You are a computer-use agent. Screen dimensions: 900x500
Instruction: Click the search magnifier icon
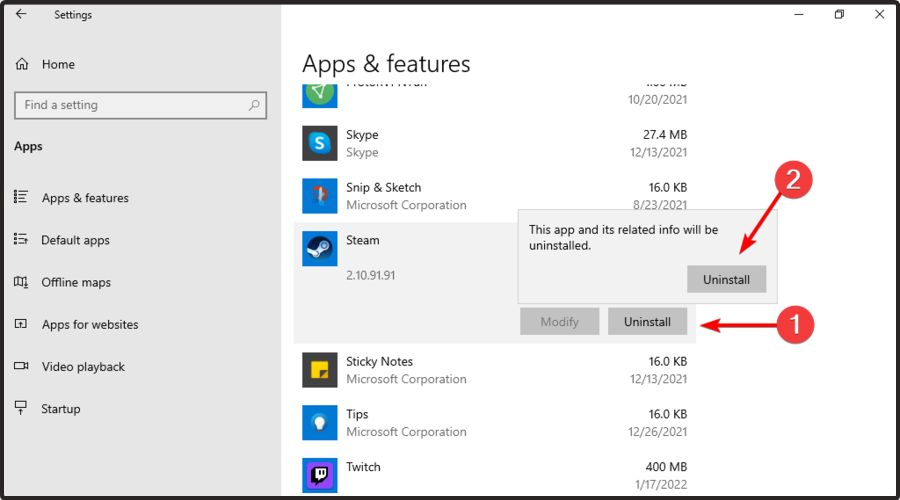coord(254,105)
